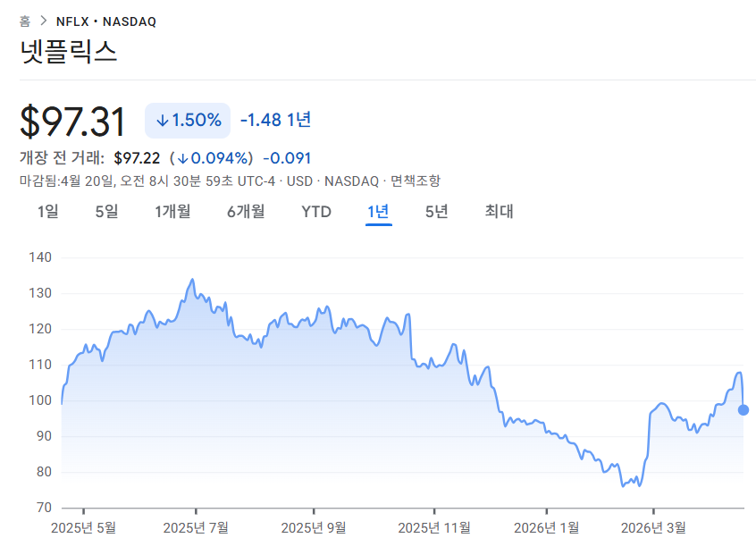Show the 5년 stock history

tap(435, 212)
